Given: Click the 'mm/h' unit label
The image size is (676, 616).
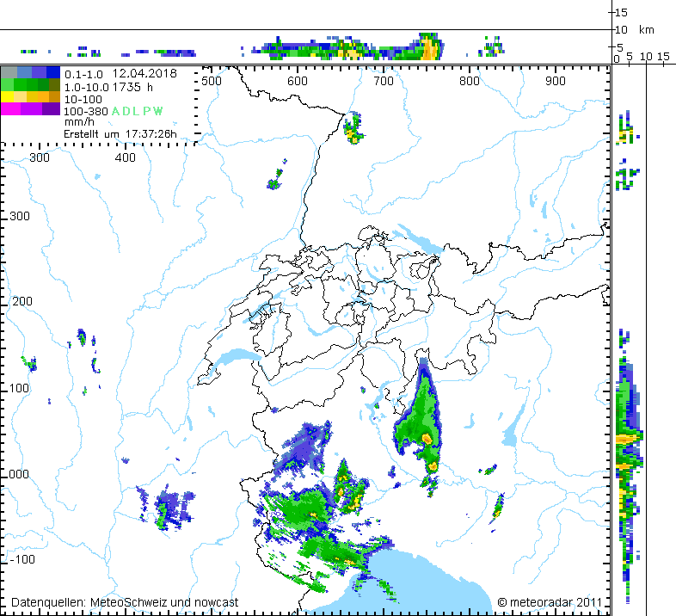Looking at the screenshot, I should [79, 121].
